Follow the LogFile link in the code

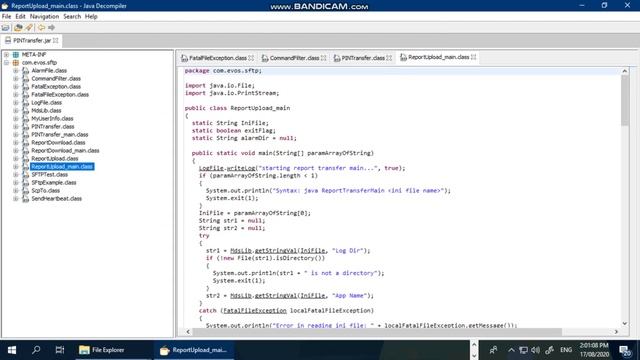point(211,168)
